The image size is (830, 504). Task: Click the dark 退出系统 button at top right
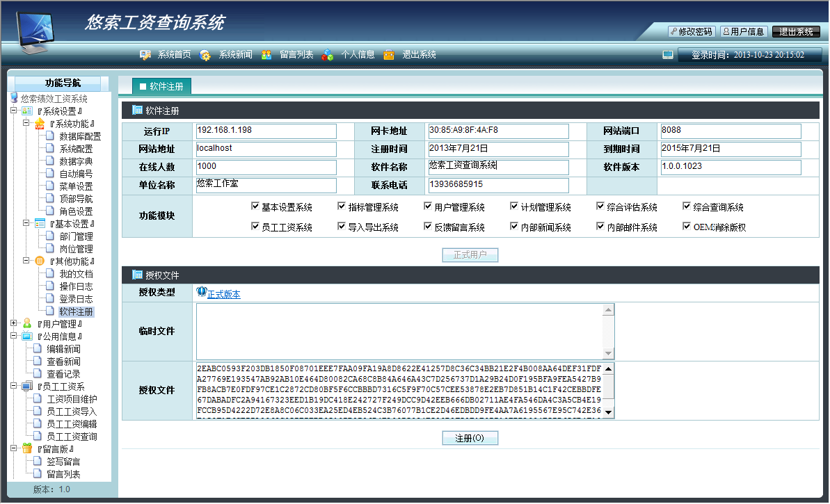(796, 32)
